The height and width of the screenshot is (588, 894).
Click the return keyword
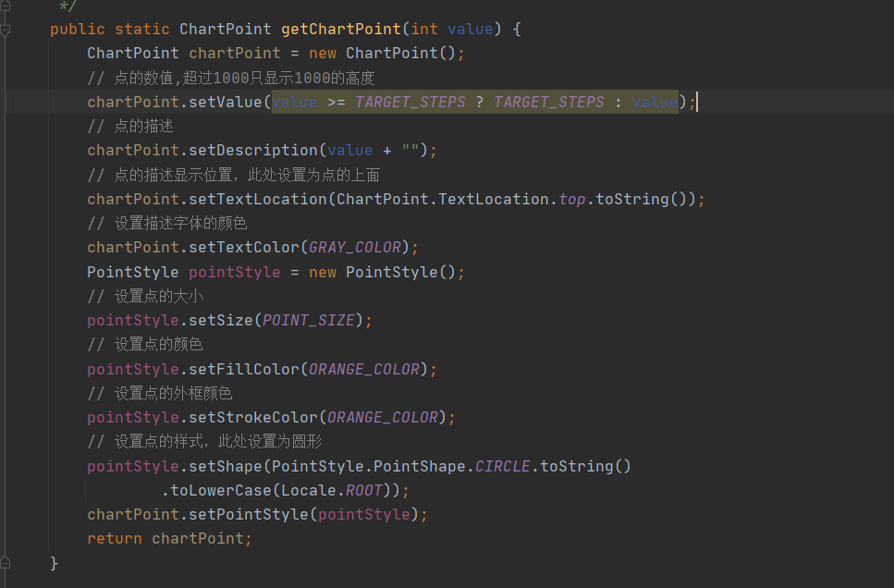coord(115,538)
